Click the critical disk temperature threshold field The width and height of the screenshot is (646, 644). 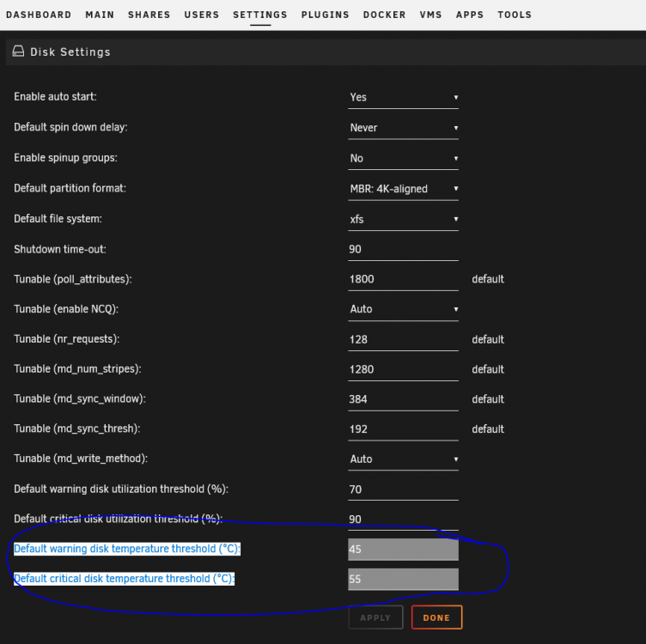click(x=403, y=580)
